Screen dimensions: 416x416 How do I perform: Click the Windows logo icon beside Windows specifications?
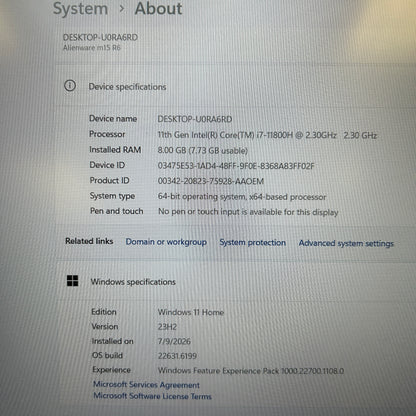[x=72, y=281]
